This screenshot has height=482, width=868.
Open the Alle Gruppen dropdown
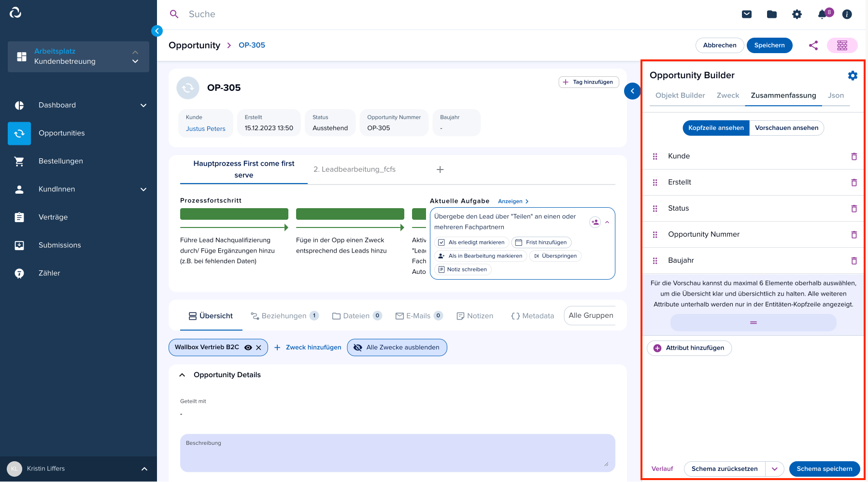pyautogui.click(x=590, y=315)
